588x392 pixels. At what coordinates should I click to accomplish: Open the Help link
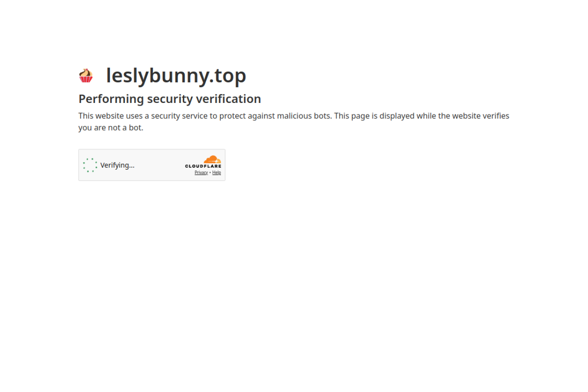(x=216, y=173)
